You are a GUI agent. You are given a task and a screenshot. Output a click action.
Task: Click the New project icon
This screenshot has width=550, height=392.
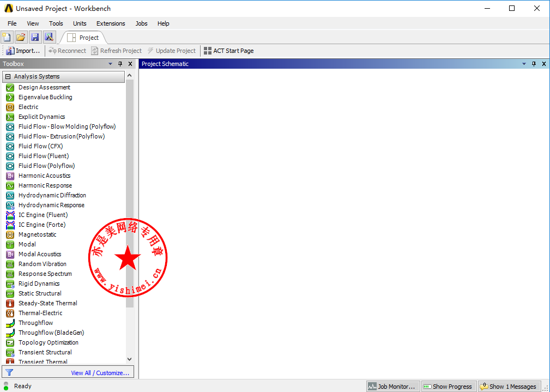7,37
